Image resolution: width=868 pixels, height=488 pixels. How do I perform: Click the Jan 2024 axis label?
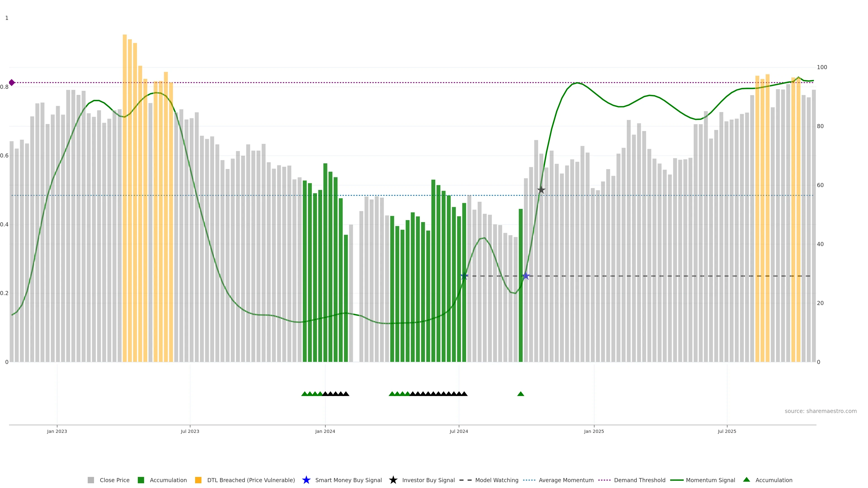[325, 432]
